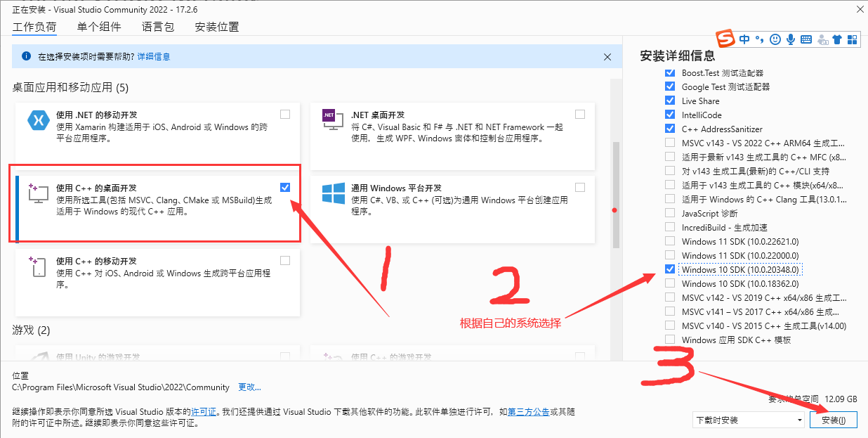868x438 pixels.
Task: Switch punctuation mode in IME bar
Action: [x=760, y=39]
